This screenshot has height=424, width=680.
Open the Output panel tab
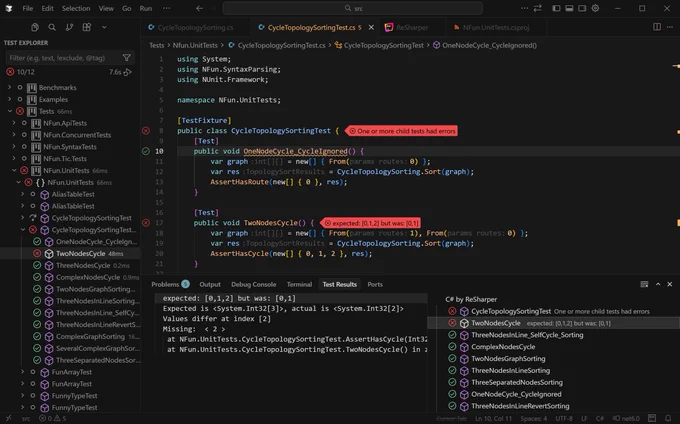(210, 284)
